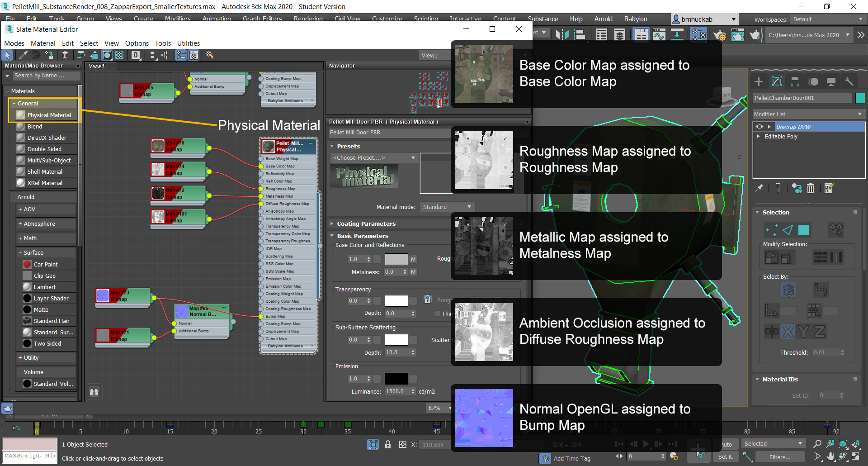
Task: Toggle Material/Map Browser panel icon in toolbar
Action: [181, 55]
